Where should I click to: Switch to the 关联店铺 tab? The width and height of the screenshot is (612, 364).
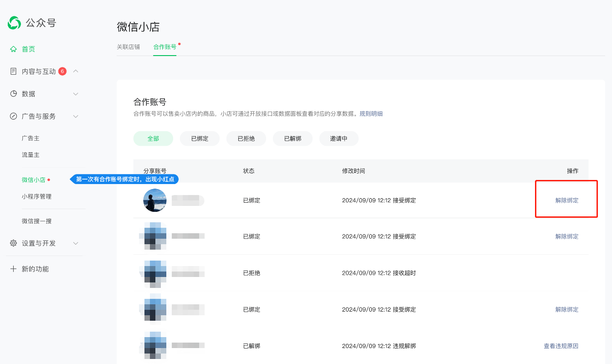pos(129,47)
